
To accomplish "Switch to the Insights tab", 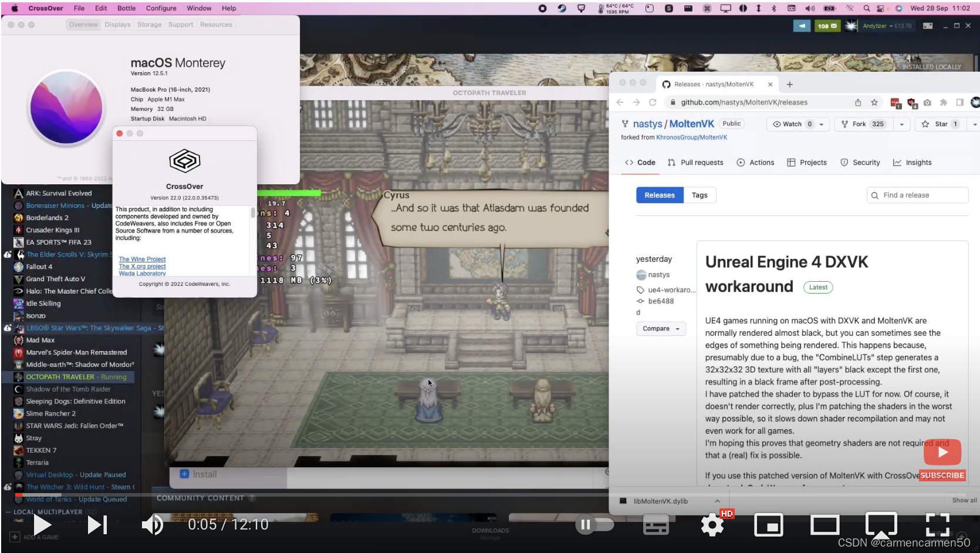I will click(x=912, y=163).
